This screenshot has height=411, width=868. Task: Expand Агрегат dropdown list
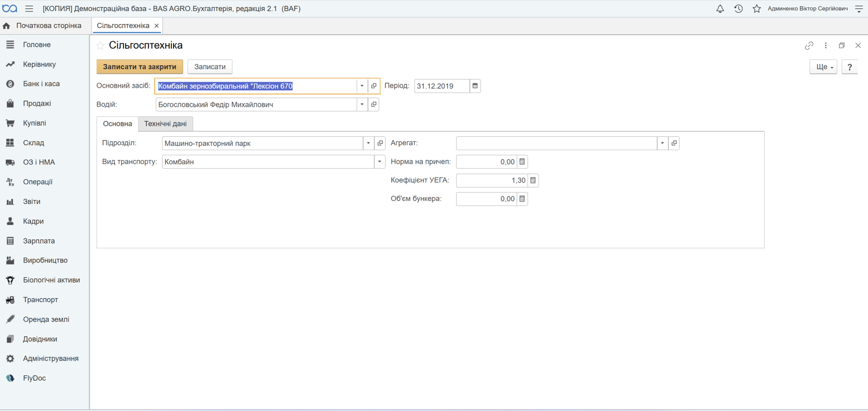[662, 144]
